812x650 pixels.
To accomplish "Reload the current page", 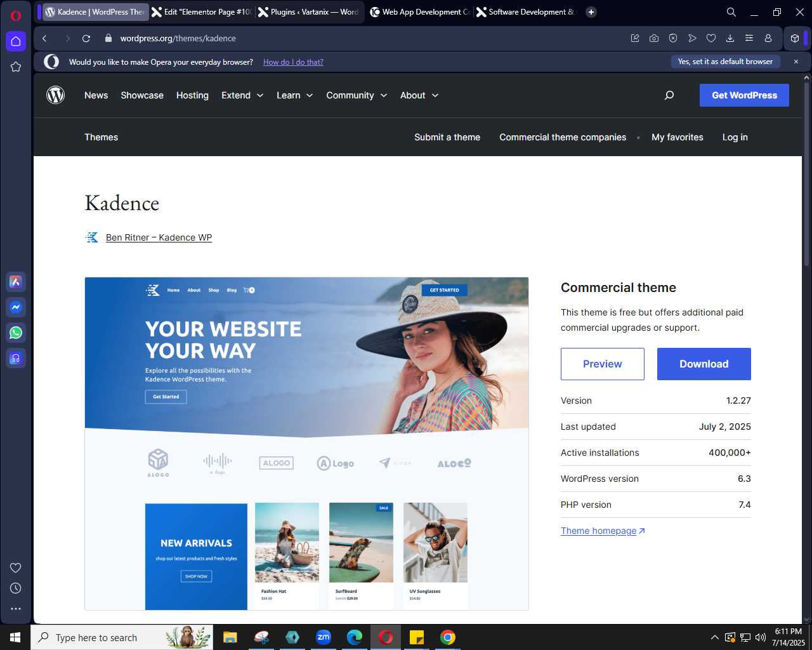I will (x=86, y=39).
